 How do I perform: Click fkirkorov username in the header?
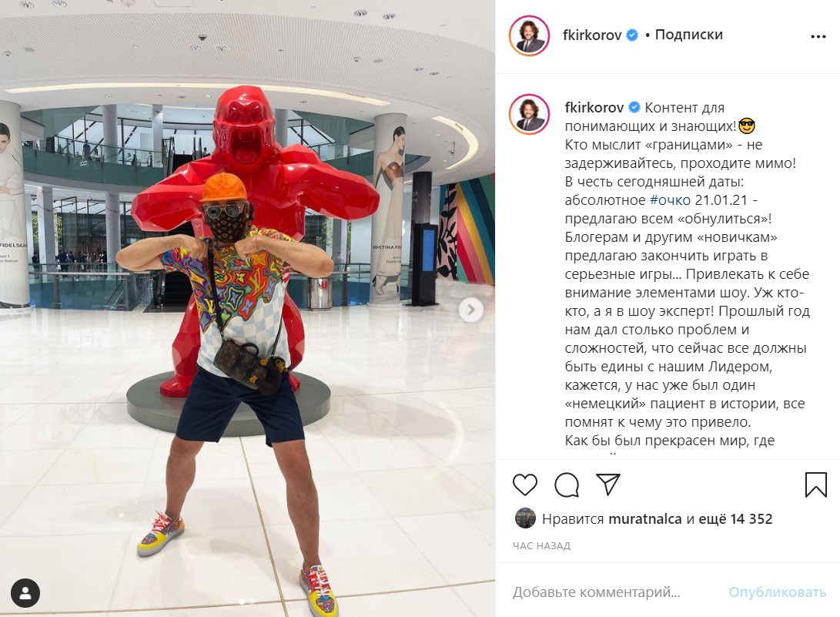point(592,35)
